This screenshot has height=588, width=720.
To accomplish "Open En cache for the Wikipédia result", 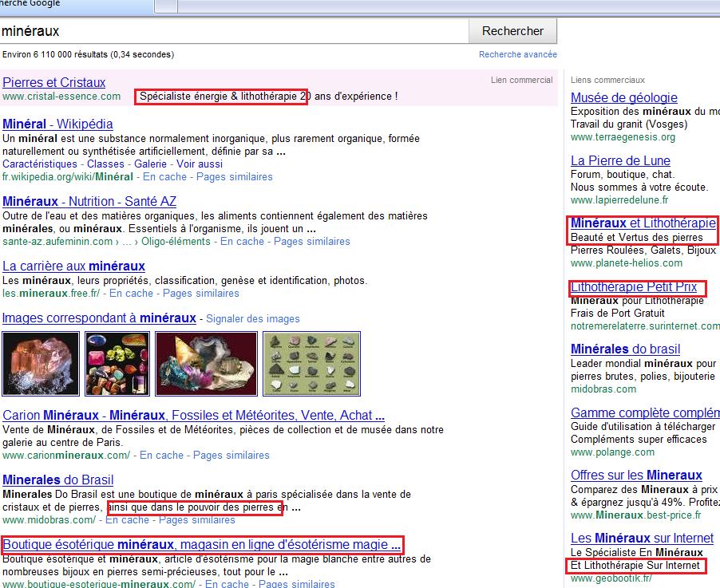I will tap(165, 177).
